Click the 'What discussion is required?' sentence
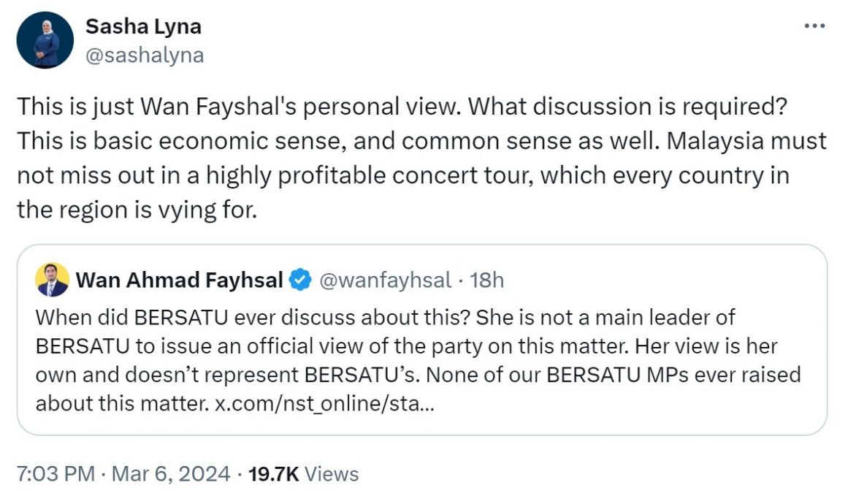This screenshot has width=848, height=504. [627, 106]
